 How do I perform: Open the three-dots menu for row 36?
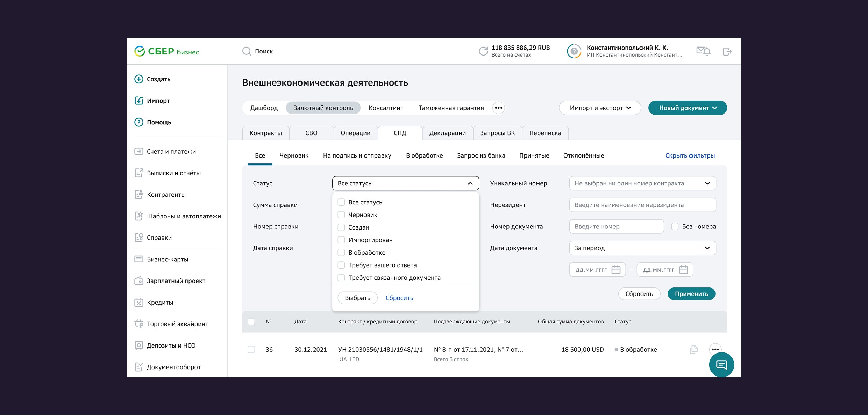tap(715, 349)
